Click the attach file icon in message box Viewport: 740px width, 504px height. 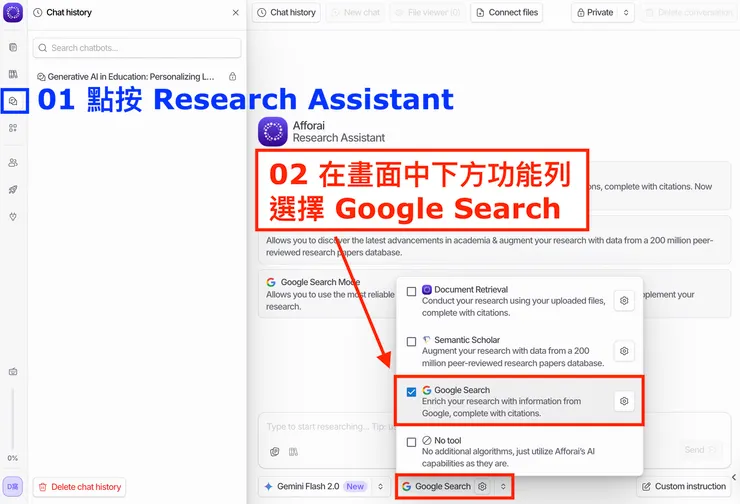275,452
